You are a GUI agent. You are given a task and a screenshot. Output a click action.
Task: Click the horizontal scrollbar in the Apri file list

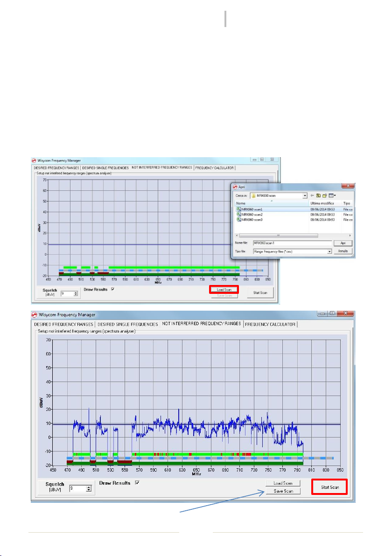pyautogui.click(x=279, y=236)
